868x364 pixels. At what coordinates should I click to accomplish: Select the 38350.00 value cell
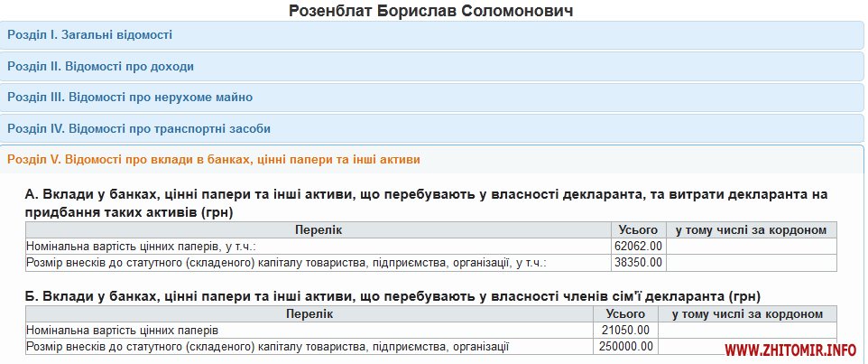pyautogui.click(x=639, y=262)
